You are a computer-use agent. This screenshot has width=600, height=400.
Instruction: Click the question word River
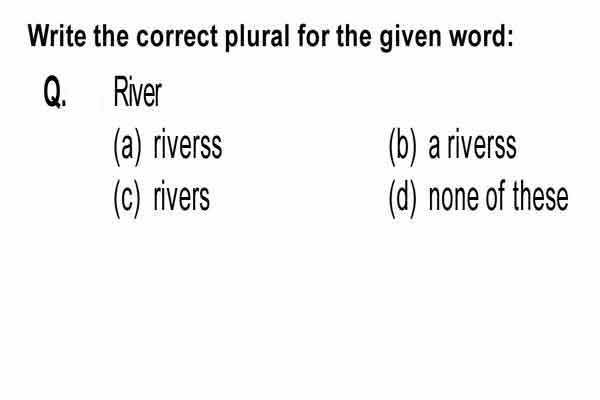point(138,92)
